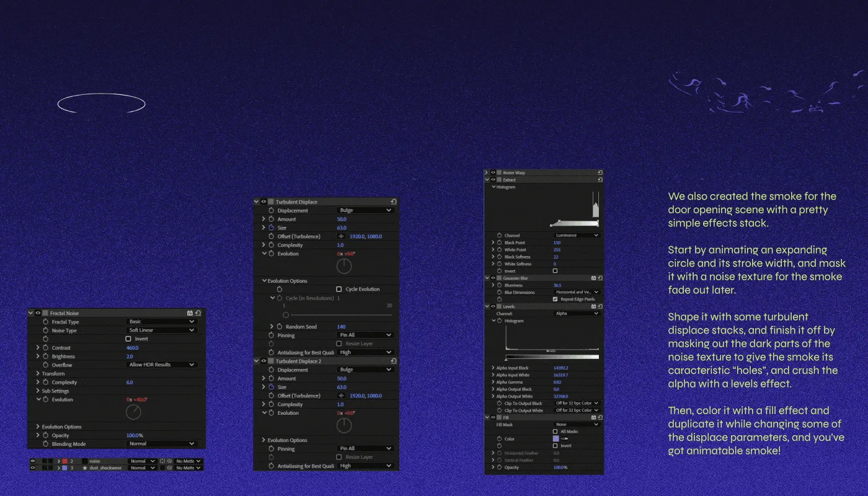The width and height of the screenshot is (868, 496).
Task: Open the Blur Dimensions dropdown
Action: [x=577, y=292]
